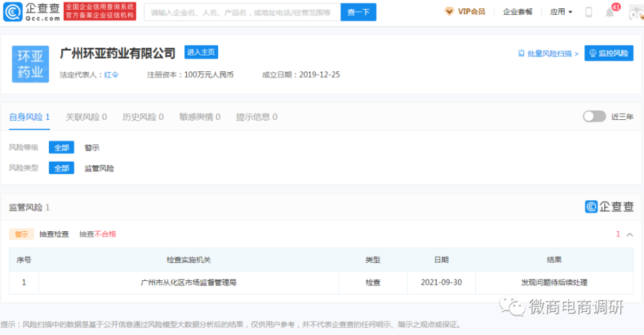
Task: Click the 检查实施机关 column header
Action: tap(189, 260)
